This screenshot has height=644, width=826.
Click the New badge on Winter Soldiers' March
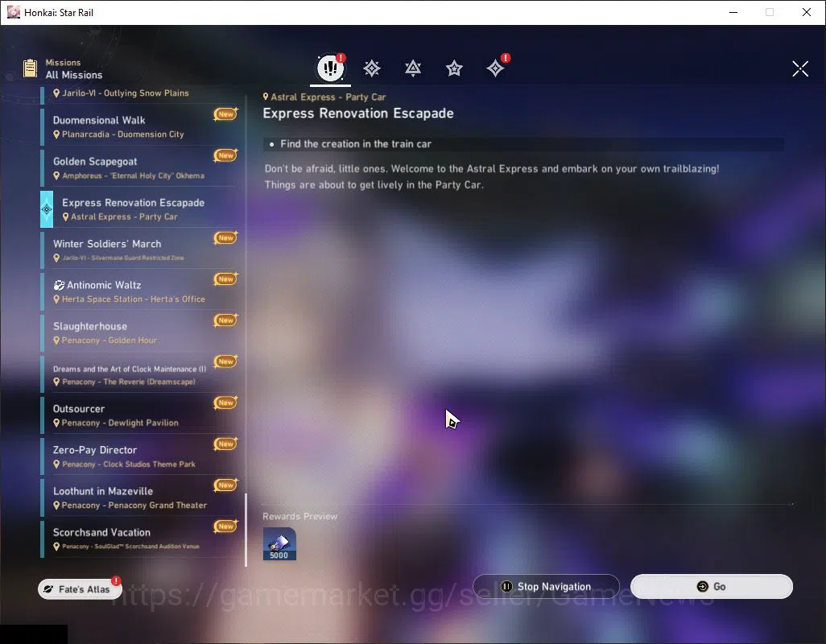226,237
